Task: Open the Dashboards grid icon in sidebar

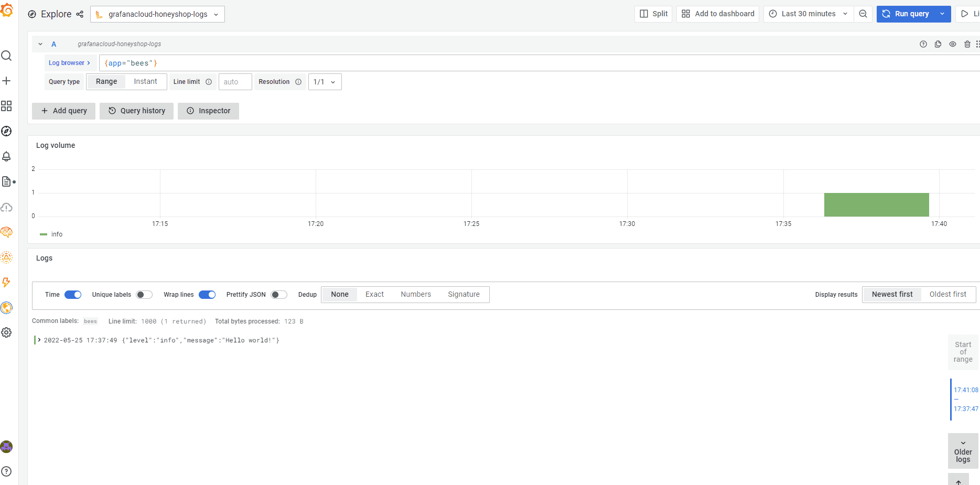Action: (6, 106)
